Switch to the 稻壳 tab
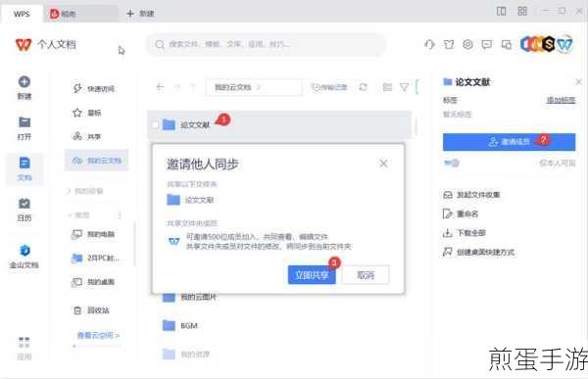 [x=79, y=15]
